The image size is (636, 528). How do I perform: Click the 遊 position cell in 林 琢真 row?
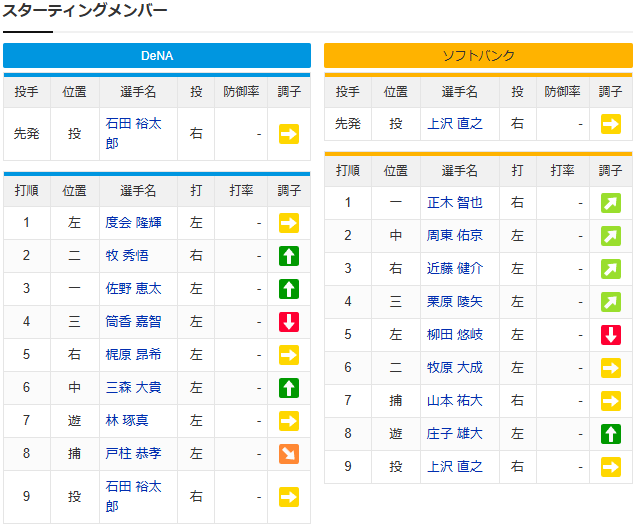tap(74, 421)
